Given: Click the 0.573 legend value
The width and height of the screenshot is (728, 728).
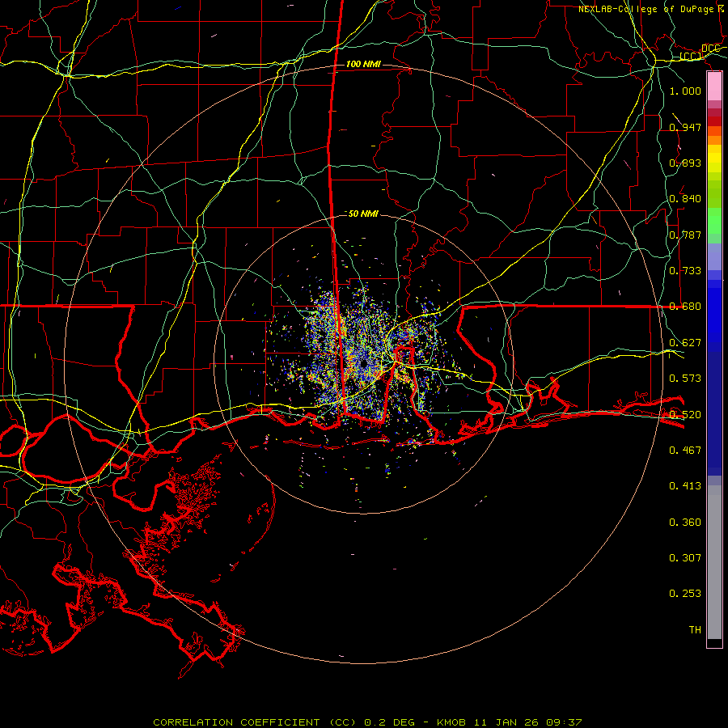Looking at the screenshot, I should tap(685, 379).
